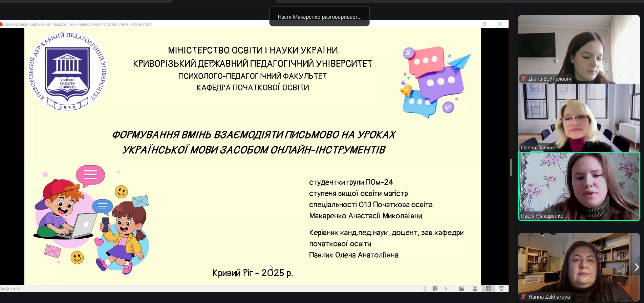Select Олена Павлик video tile
Screen dimensions: 644x303
pos(579,117)
